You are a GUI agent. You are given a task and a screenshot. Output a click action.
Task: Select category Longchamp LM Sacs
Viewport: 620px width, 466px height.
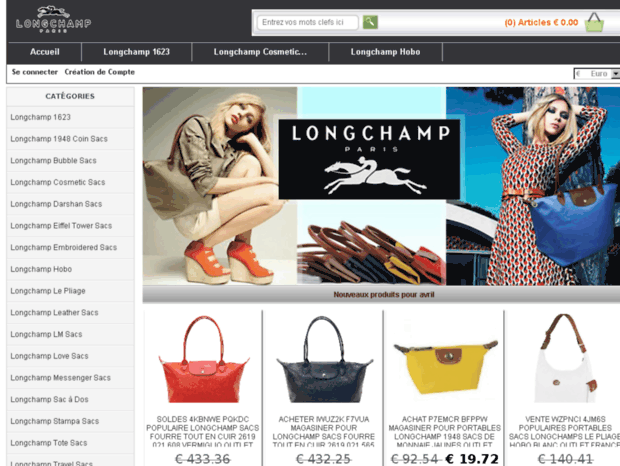click(x=70, y=335)
